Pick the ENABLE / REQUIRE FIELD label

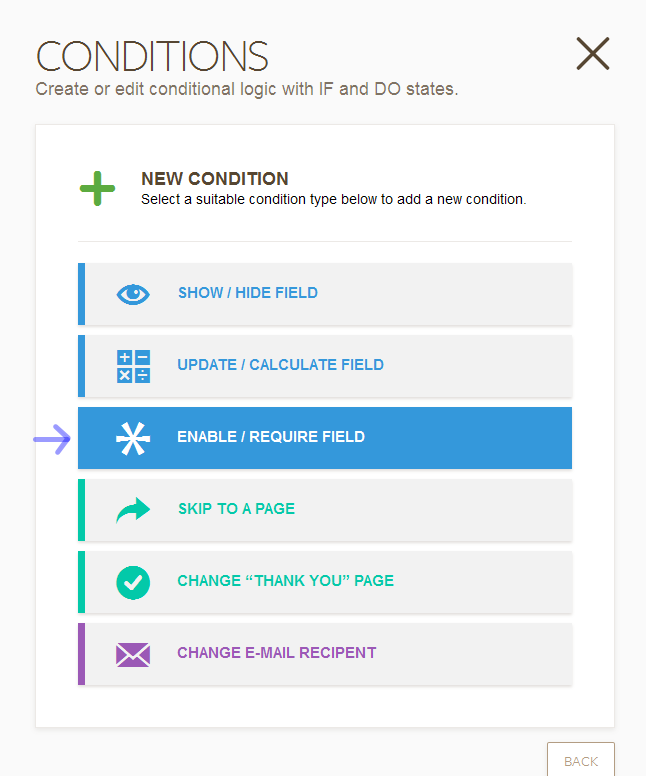click(x=271, y=437)
